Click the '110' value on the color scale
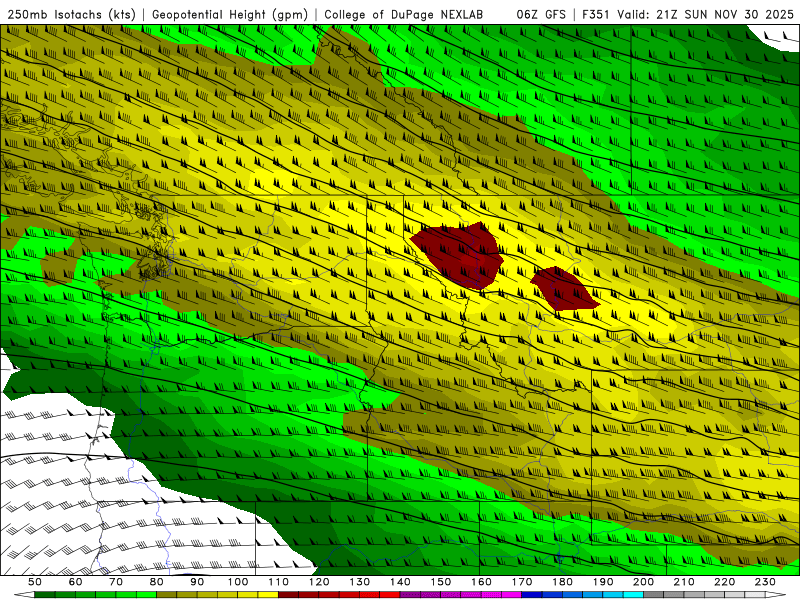 coord(278,582)
